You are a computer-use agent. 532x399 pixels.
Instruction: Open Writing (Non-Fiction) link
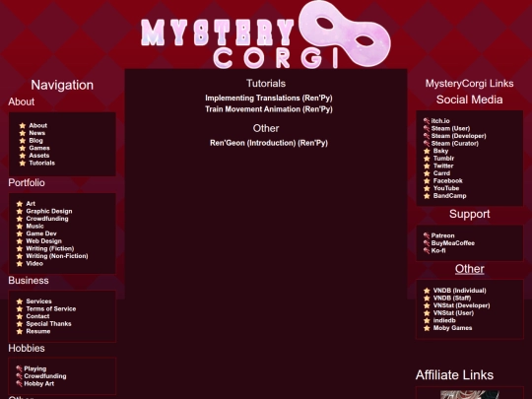point(57,256)
